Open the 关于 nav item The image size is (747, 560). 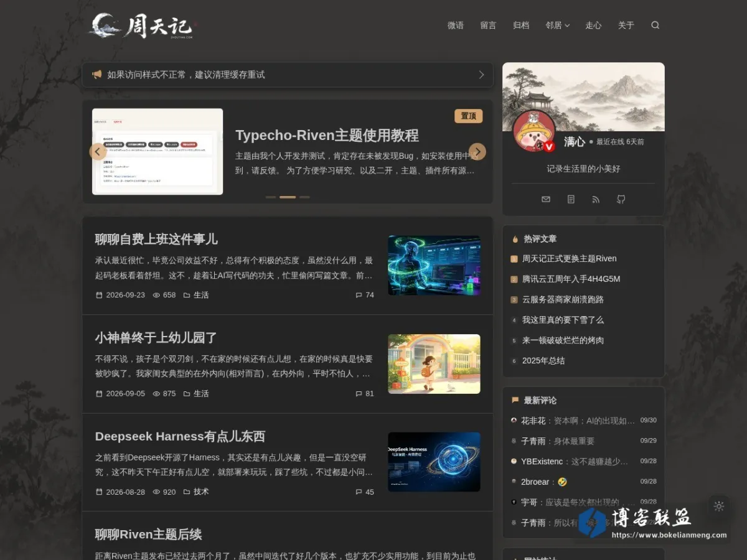(626, 26)
